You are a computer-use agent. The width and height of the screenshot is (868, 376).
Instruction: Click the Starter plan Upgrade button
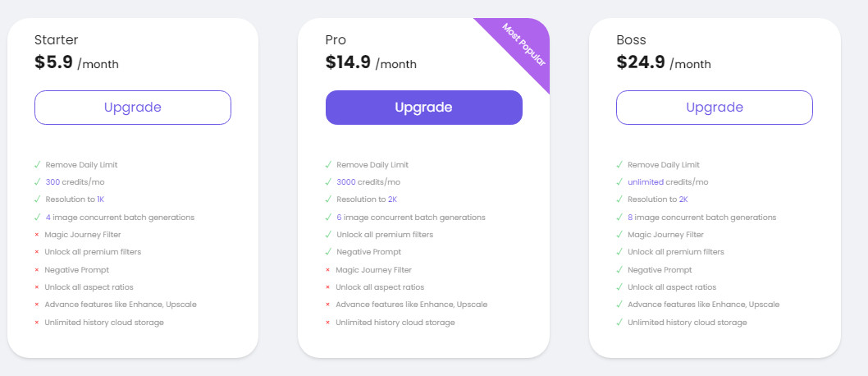pyautogui.click(x=133, y=108)
